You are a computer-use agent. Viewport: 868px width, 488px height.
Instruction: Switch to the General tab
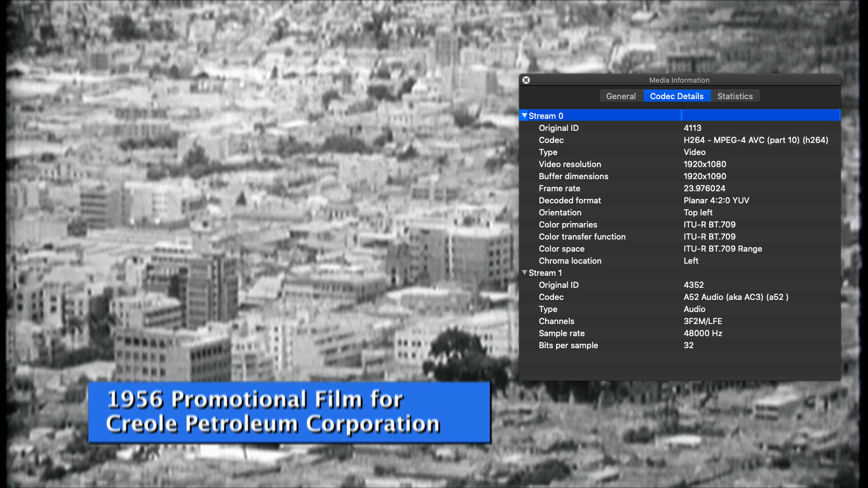click(621, 96)
